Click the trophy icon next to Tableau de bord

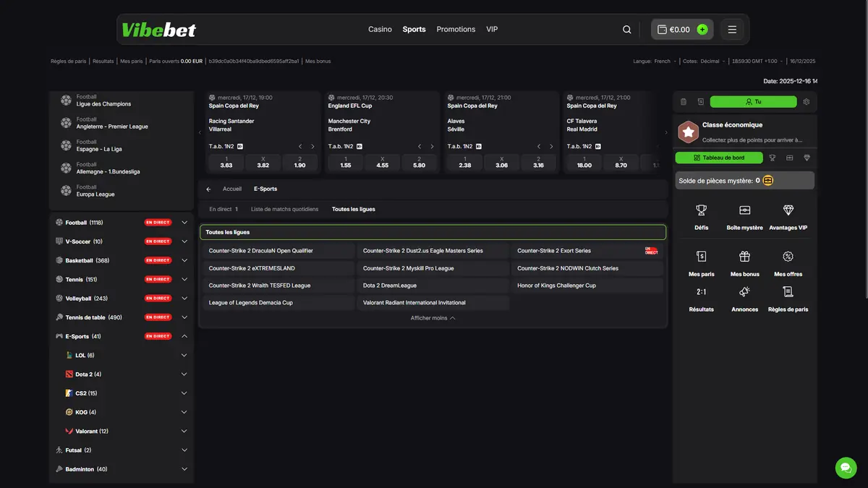point(772,158)
